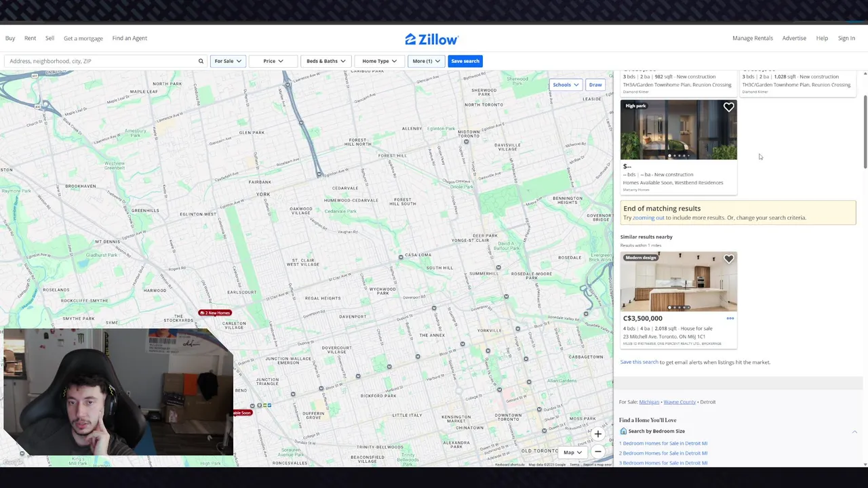868x488 pixels.
Task: Click the results panel vertical scrollbar
Action: pyautogui.click(x=865, y=132)
